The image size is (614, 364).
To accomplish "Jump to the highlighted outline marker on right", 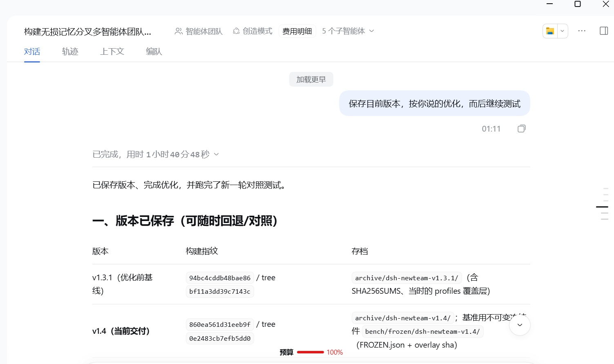I will [x=602, y=207].
